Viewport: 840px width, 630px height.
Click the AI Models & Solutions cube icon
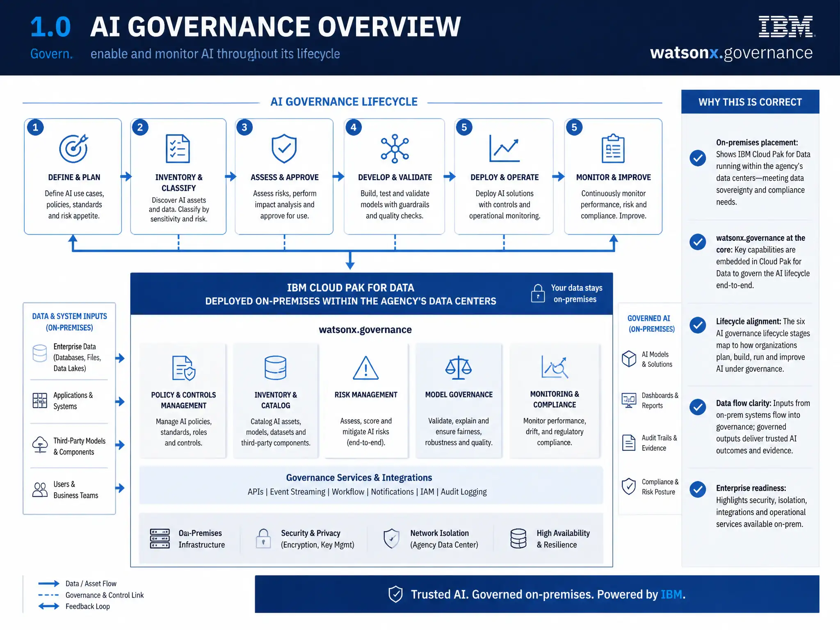629,359
